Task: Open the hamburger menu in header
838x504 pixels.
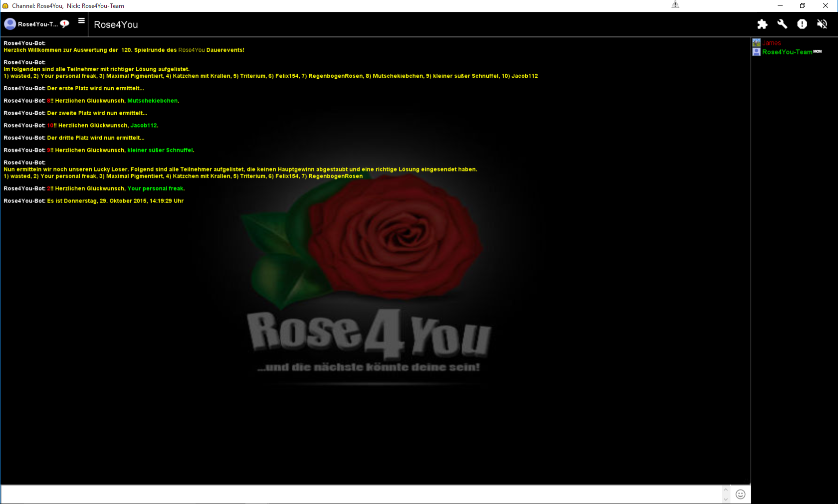Action: pos(81,21)
